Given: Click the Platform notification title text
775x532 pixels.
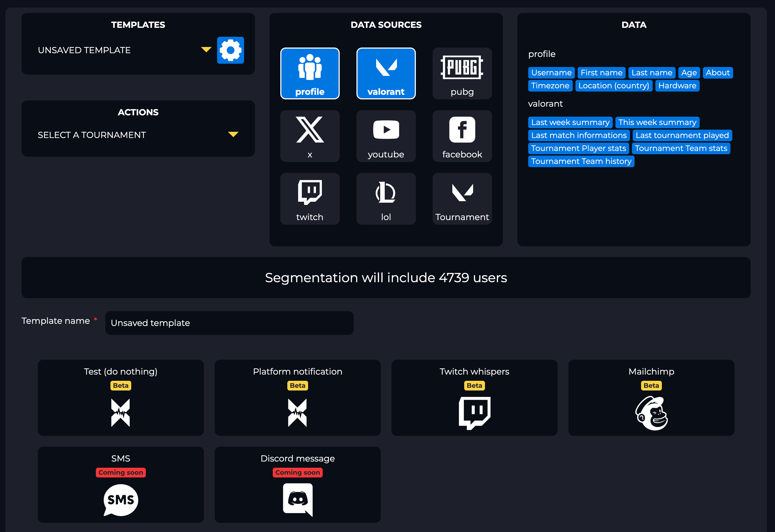Looking at the screenshot, I should (298, 372).
